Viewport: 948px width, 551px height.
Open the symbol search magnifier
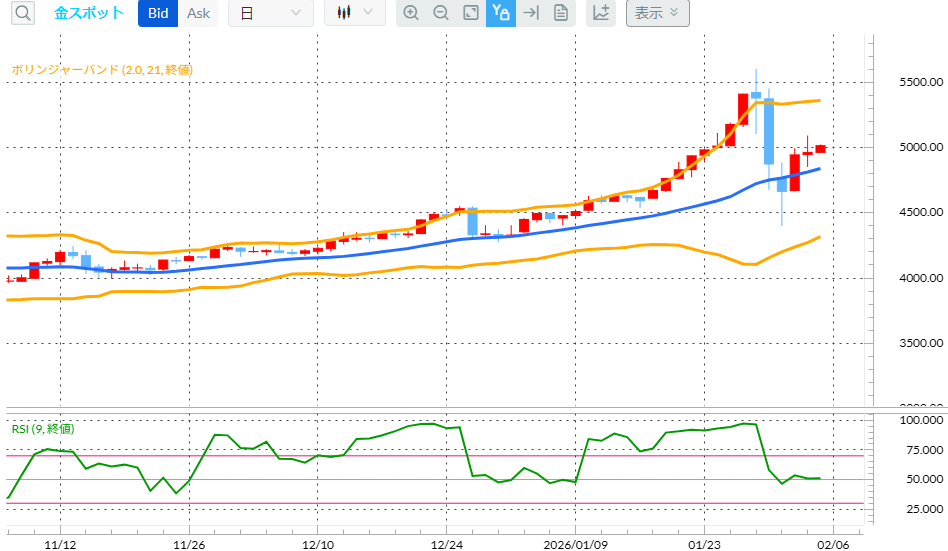(x=23, y=13)
